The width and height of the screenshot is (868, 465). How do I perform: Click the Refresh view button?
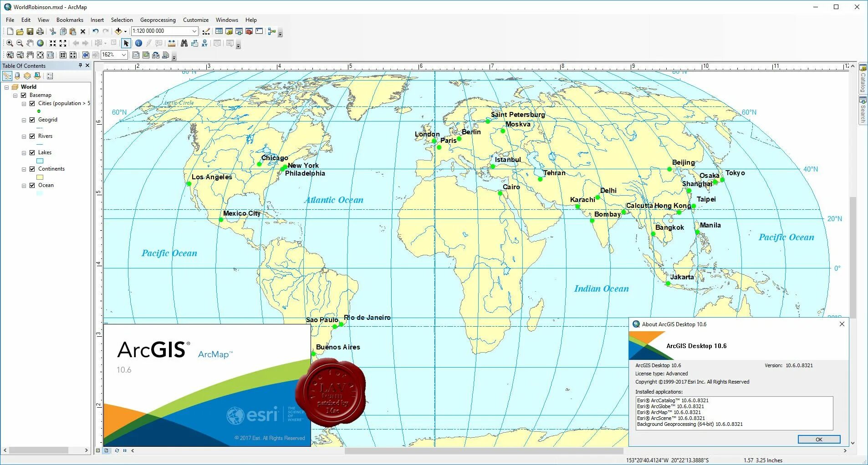[x=117, y=450]
